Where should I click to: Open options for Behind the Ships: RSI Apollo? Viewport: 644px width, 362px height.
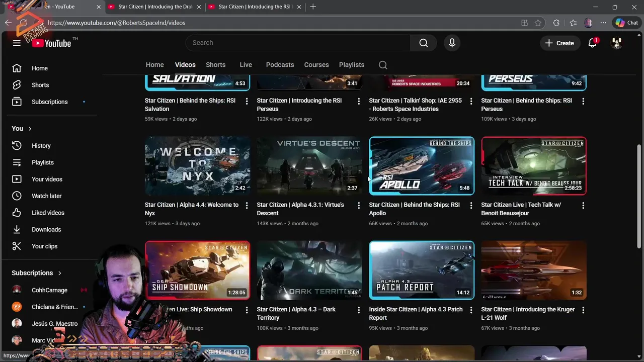(x=471, y=205)
